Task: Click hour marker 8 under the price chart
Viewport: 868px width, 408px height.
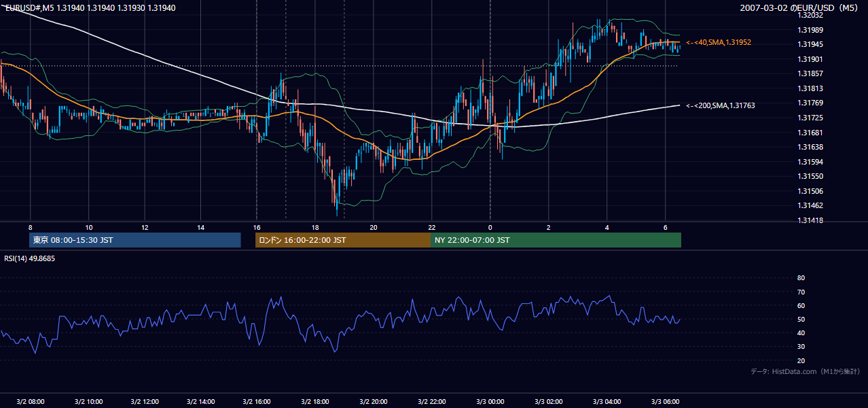Action: click(x=30, y=227)
